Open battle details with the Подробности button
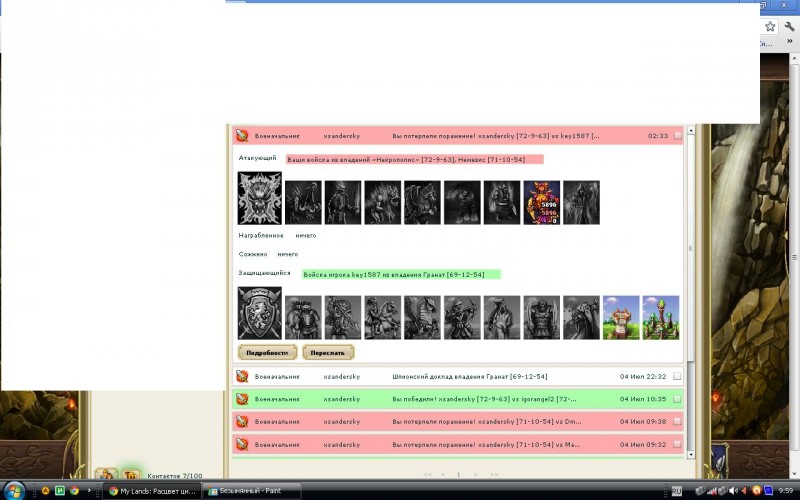 coord(267,353)
